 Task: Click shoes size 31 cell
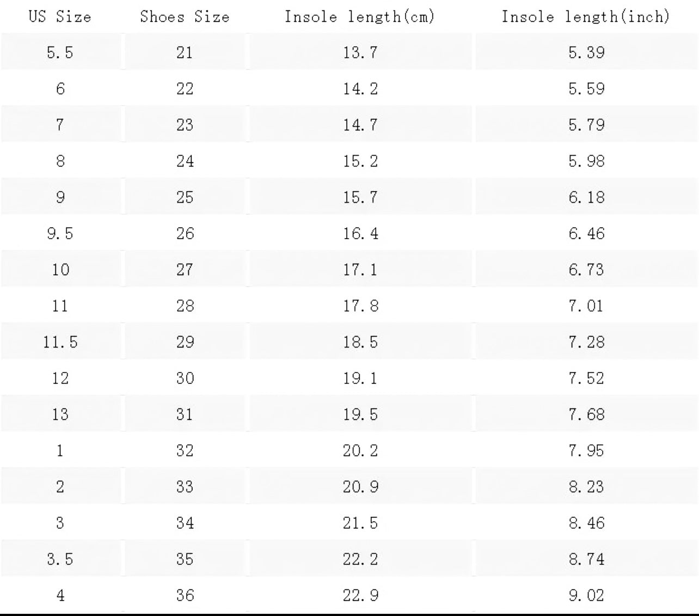pos(185,414)
